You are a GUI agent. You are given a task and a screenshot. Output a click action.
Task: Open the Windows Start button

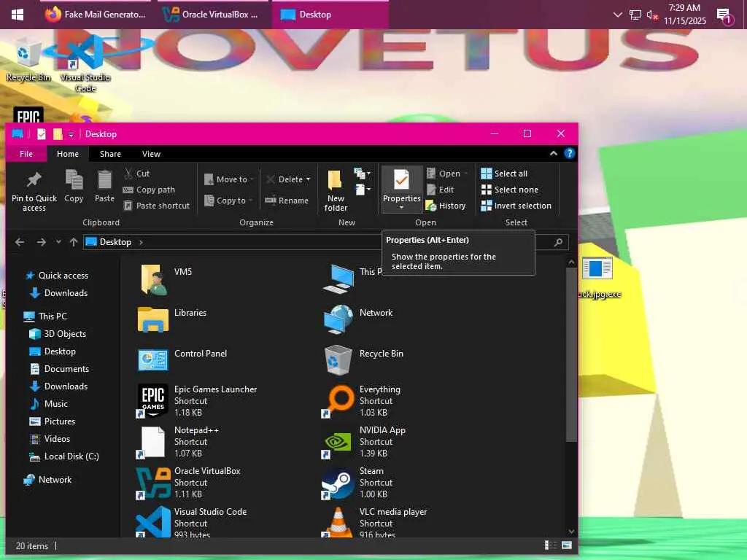pos(18,15)
